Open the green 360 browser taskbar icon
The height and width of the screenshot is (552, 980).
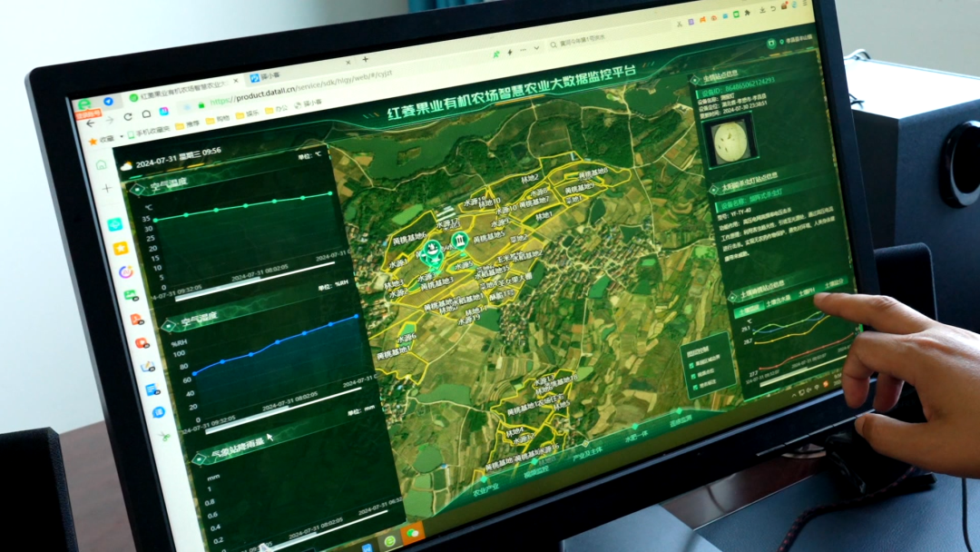click(390, 541)
